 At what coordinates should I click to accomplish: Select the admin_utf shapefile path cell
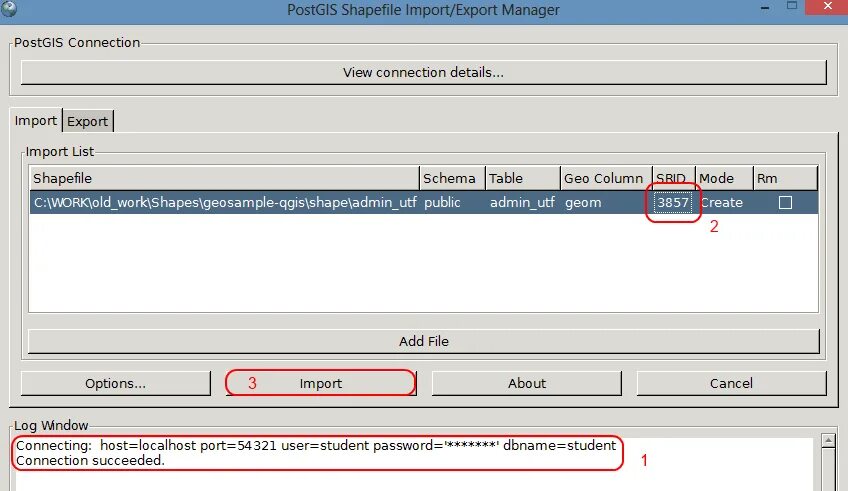[225, 203]
